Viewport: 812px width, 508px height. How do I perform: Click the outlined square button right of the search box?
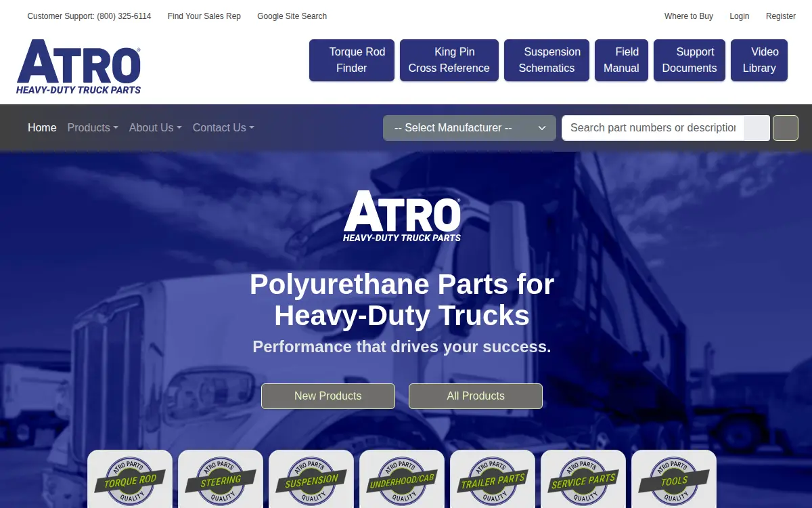pyautogui.click(x=786, y=128)
